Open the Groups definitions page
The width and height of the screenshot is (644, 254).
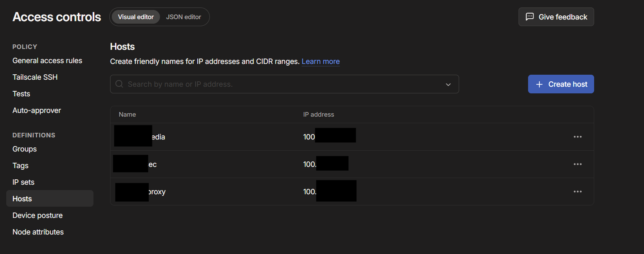pyautogui.click(x=25, y=149)
